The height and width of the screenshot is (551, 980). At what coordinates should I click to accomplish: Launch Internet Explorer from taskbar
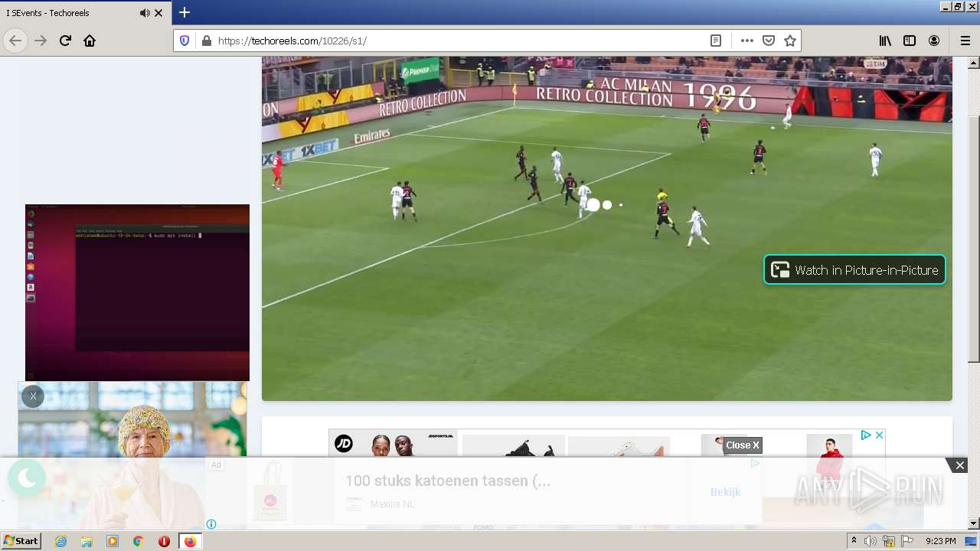pos(60,541)
